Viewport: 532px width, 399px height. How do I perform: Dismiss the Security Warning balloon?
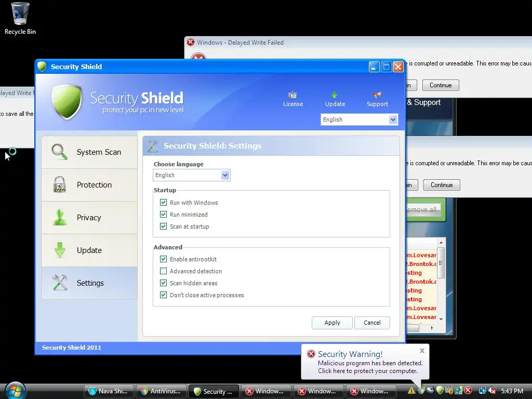tap(422, 351)
